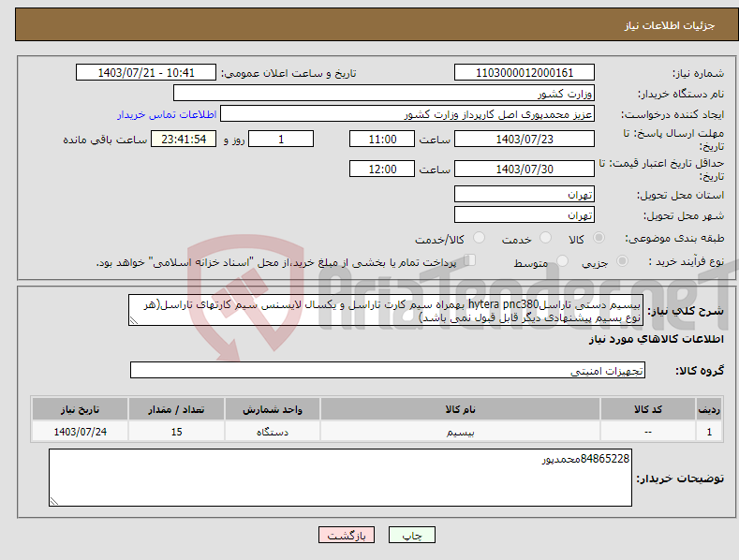Click the گروه کالا label
Screen dimensions: 739x560
(700, 371)
